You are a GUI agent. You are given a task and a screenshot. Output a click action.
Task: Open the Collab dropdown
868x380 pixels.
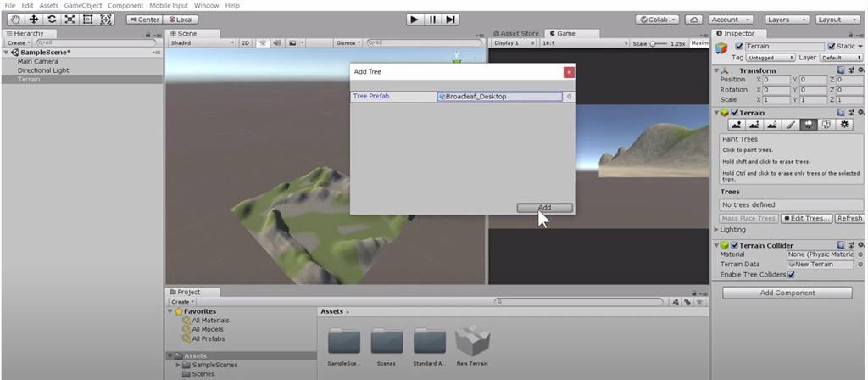coord(657,20)
